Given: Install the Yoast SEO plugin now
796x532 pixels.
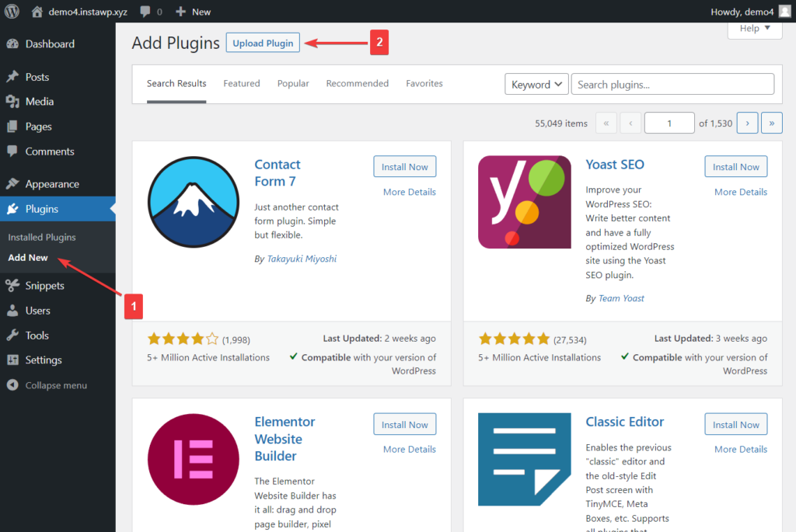Looking at the screenshot, I should (735, 167).
